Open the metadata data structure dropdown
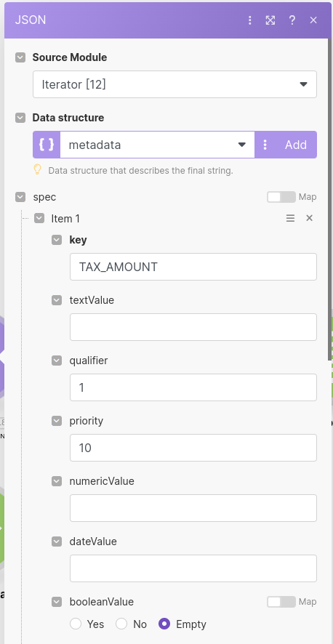Image resolution: width=333 pixels, height=644 pixels. (157, 145)
